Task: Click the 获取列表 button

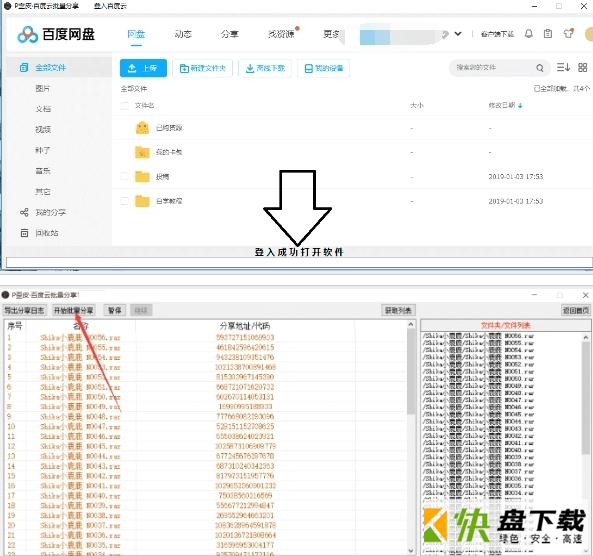Action: pyautogui.click(x=398, y=311)
